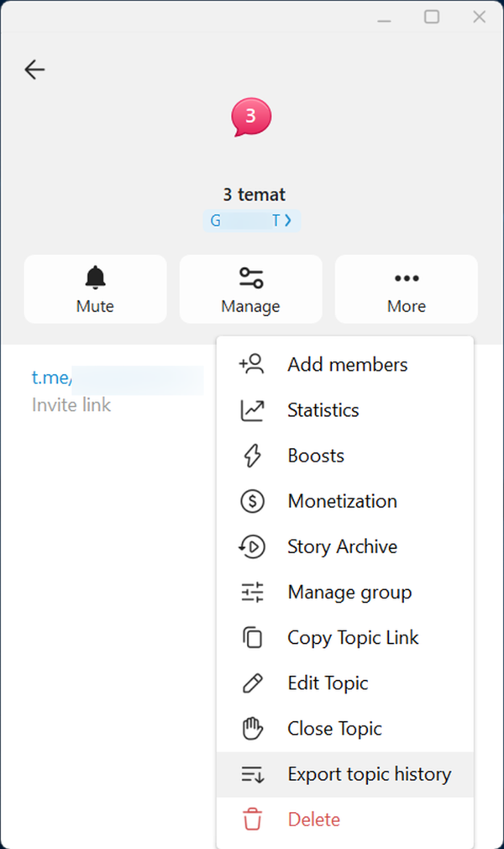
Task: Open Monetization dollar icon
Action: pos(252,501)
